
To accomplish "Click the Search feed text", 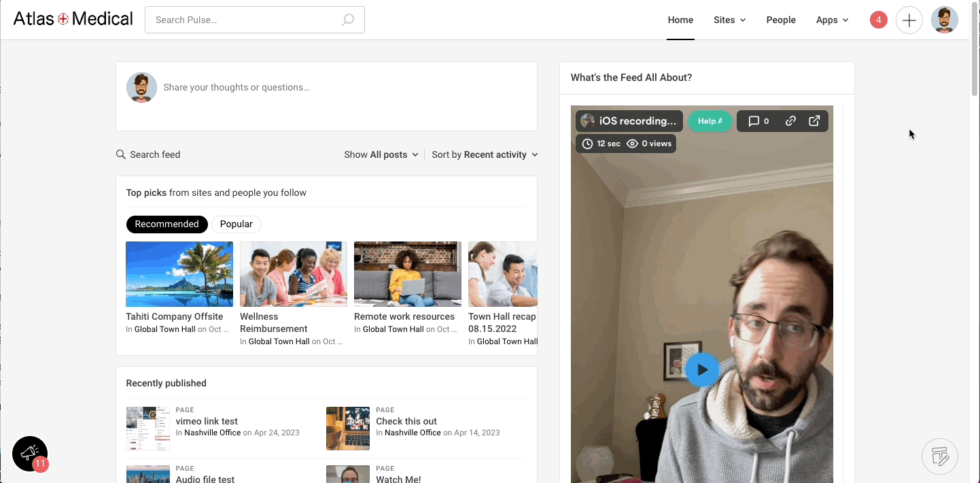I will tap(155, 154).
